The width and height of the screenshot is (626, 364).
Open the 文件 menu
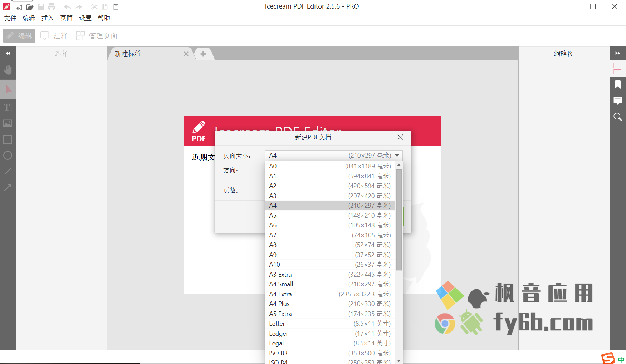10,18
